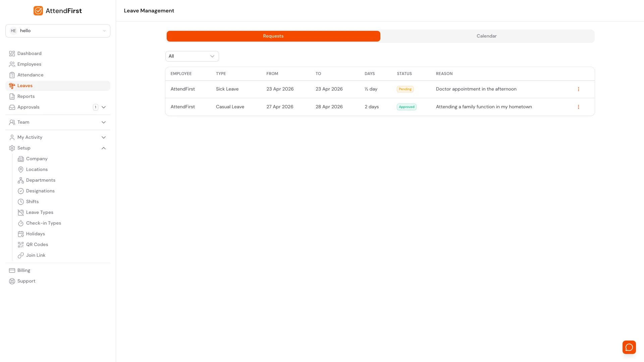Viewport: 644px width, 362px height.
Task: Go to the Billing page
Action: coord(58,270)
